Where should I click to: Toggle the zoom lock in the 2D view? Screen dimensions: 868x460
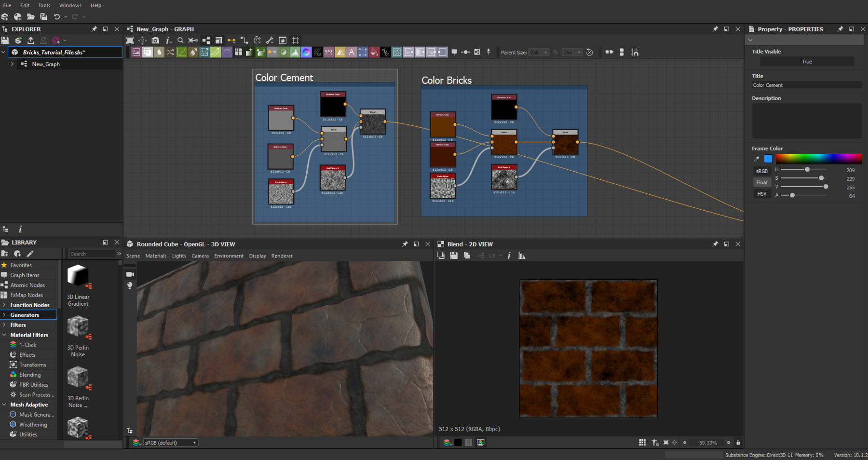[738, 442]
